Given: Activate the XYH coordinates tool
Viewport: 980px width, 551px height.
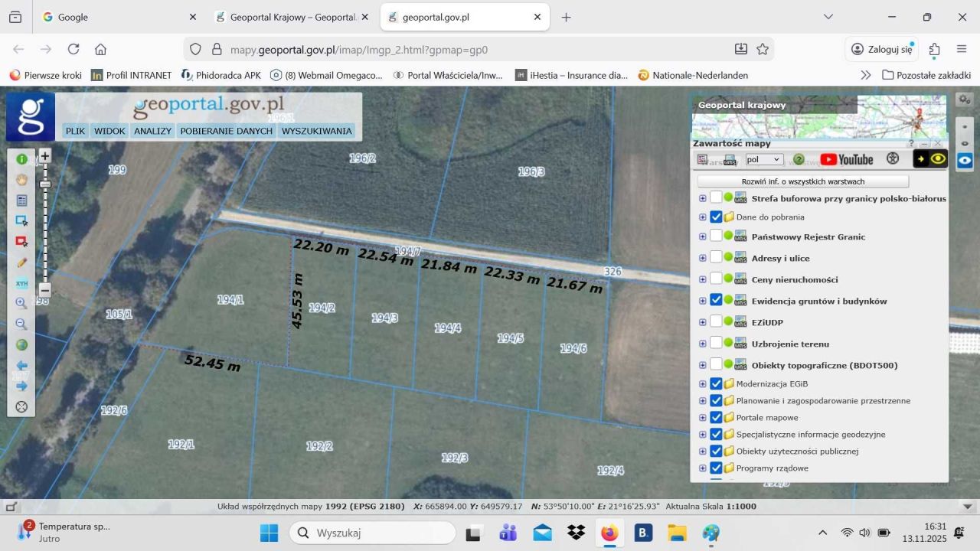Looking at the screenshot, I should (21, 283).
